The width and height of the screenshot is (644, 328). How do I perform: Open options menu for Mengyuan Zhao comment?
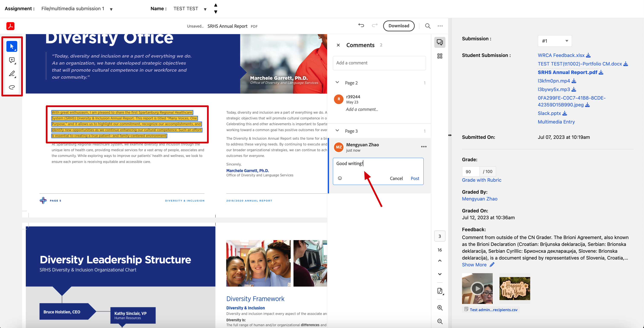click(x=423, y=147)
